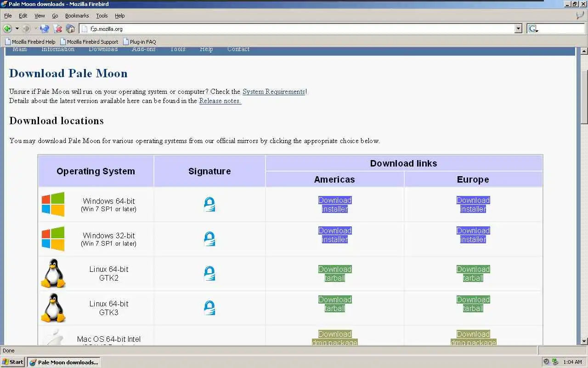This screenshot has height=368, width=588.
Task: Click the vertical scrollbar thumb
Action: click(x=584, y=97)
